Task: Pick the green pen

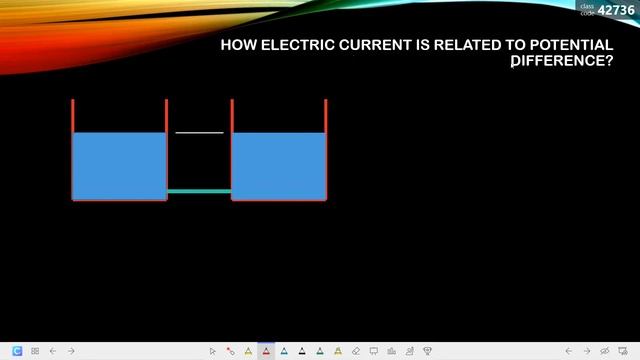Action: (x=320, y=351)
